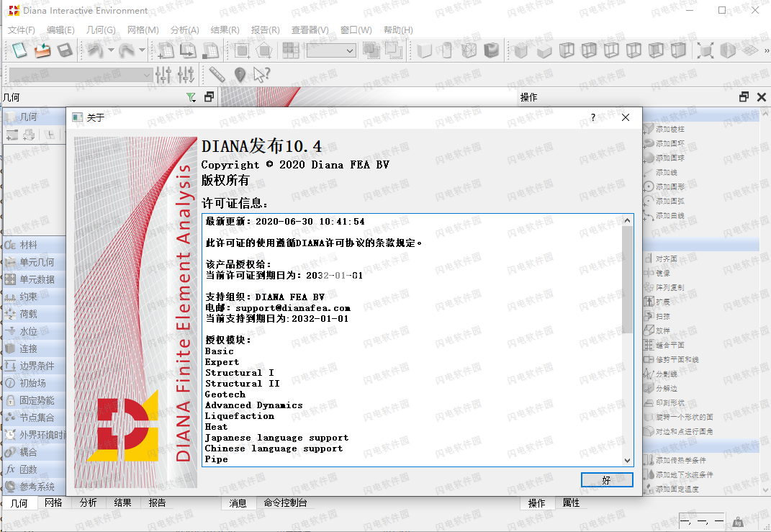Viewport: 771px width, 532px height.
Task: Click inside the license information text box
Action: tap(412, 340)
